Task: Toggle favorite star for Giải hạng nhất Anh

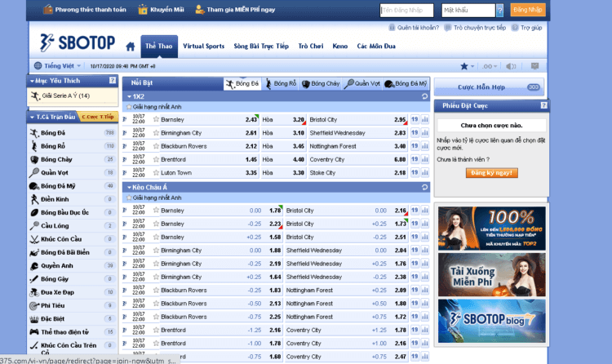Action: [x=128, y=106]
